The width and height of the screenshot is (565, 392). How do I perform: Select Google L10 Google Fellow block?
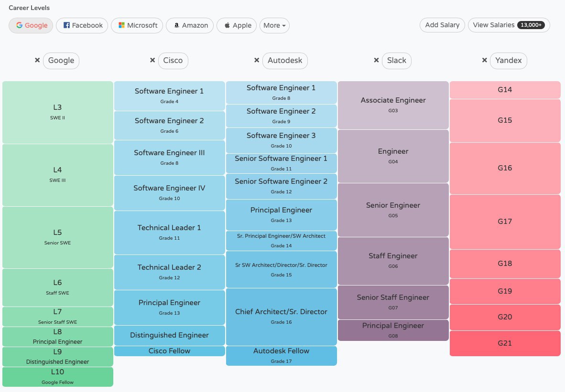58,377
